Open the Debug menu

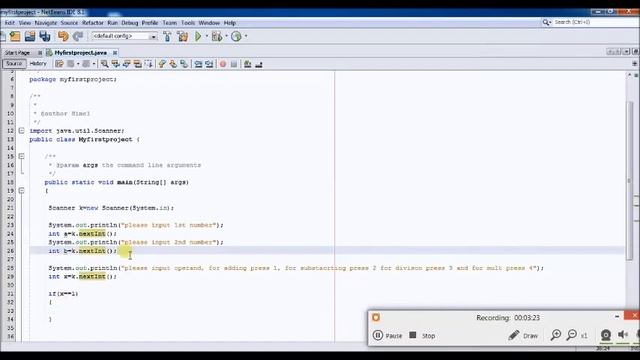[130, 23]
